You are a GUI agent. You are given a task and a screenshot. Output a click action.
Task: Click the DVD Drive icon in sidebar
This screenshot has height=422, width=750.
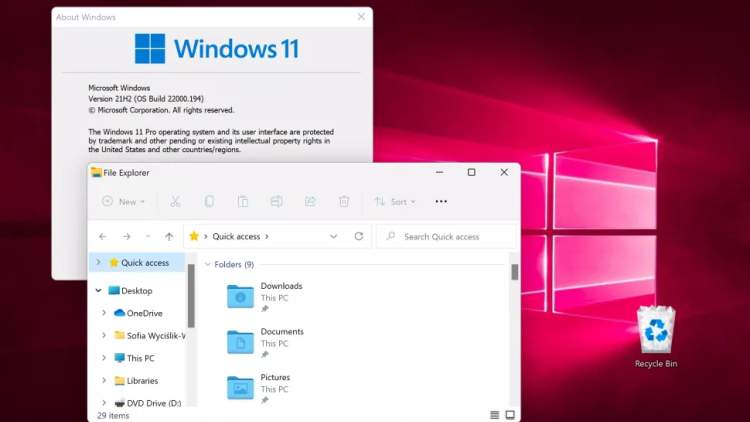point(120,403)
